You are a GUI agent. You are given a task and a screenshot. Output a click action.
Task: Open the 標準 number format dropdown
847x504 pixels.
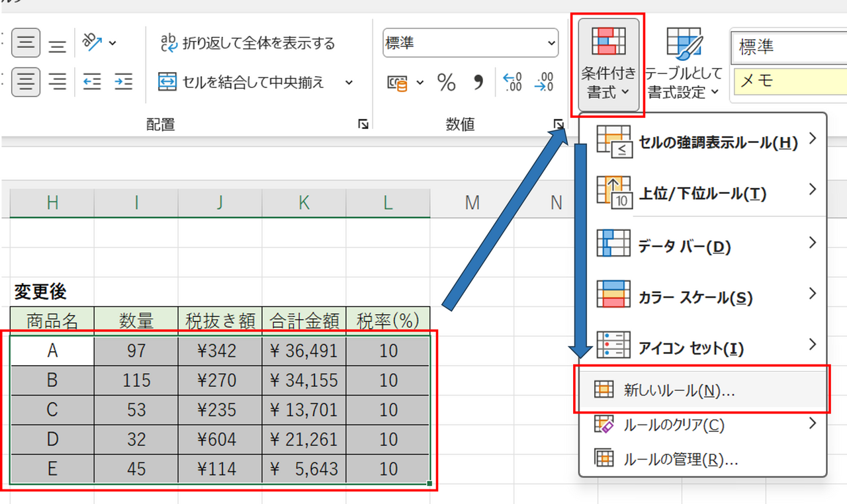pos(470,44)
